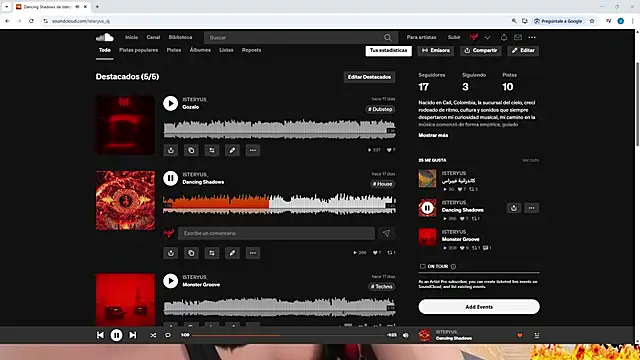Edit Gozalo using the pencil icon
640x360 pixels.
tap(232, 150)
